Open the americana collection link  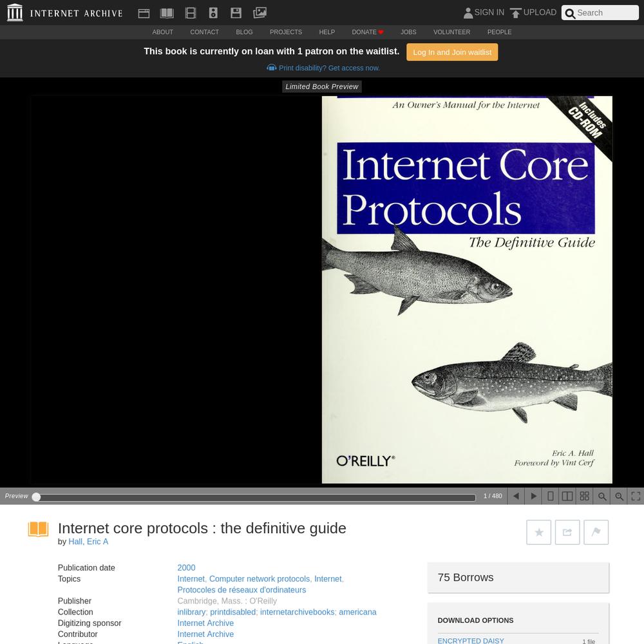tap(357, 612)
